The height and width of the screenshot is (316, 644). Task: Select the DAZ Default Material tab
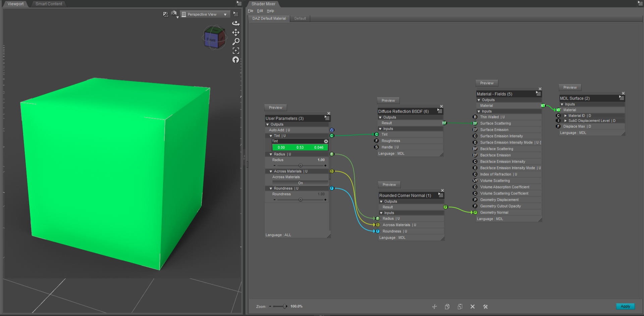(x=269, y=18)
